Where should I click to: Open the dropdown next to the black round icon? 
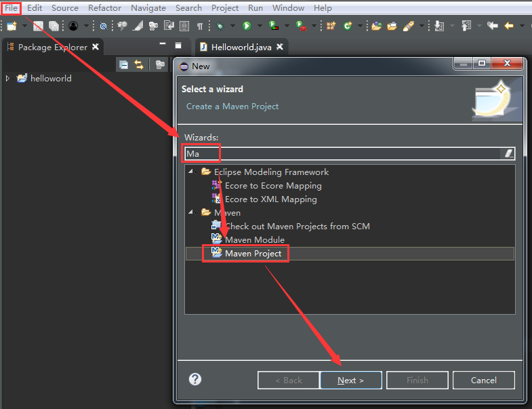86,26
